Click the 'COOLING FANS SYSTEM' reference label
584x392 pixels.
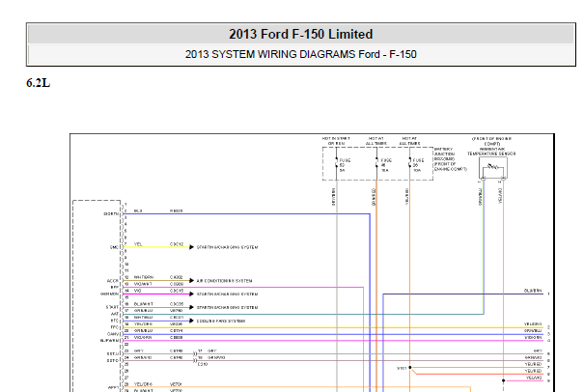[221, 322]
